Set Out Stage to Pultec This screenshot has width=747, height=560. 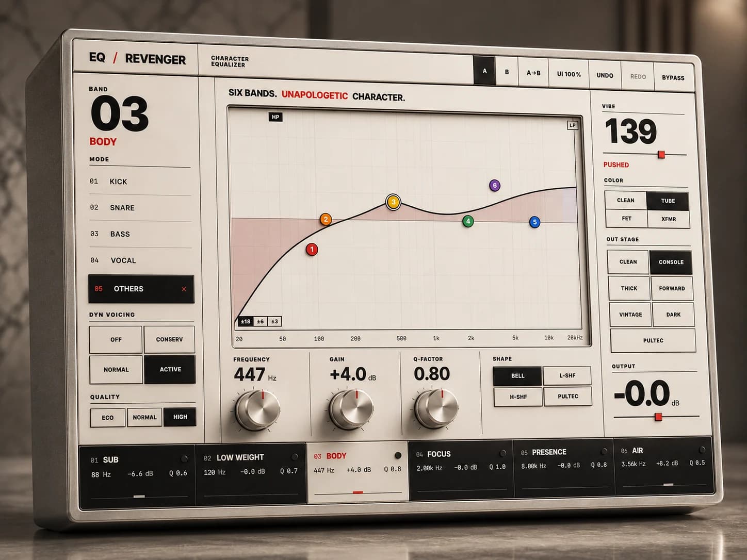click(x=653, y=340)
